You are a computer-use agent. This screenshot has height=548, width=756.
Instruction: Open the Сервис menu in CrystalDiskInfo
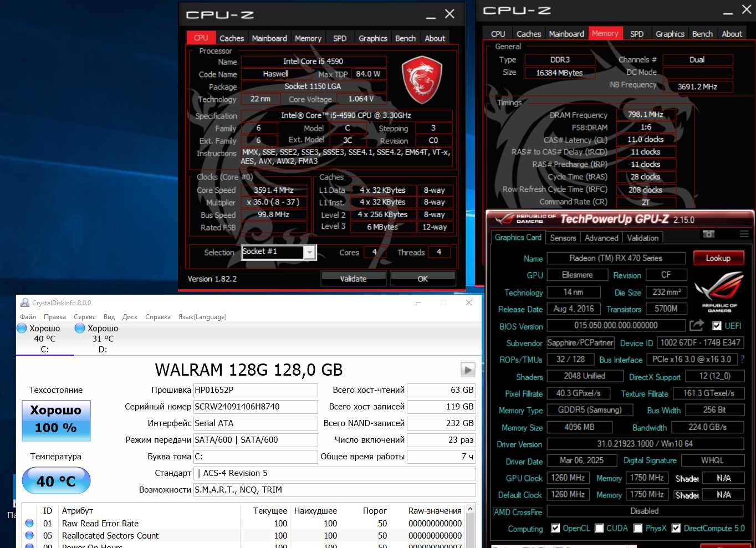click(x=85, y=317)
